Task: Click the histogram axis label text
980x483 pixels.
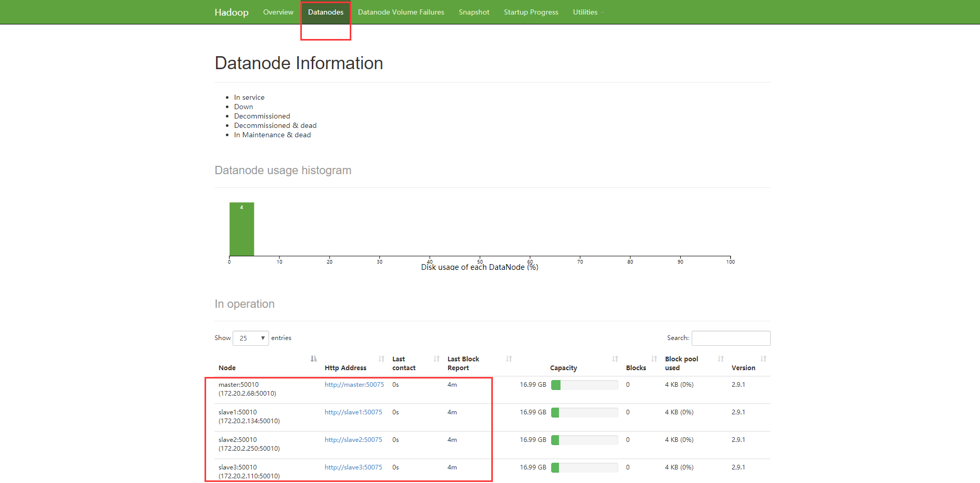Action: point(479,267)
